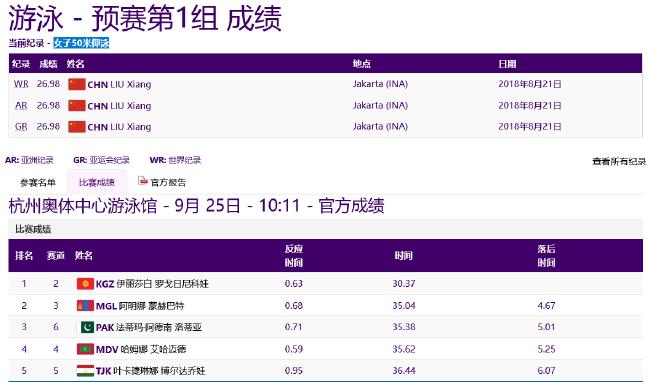Image resolution: width=650 pixels, height=382 pixels.
Task: Click time value 35.04
Action: pos(404,306)
